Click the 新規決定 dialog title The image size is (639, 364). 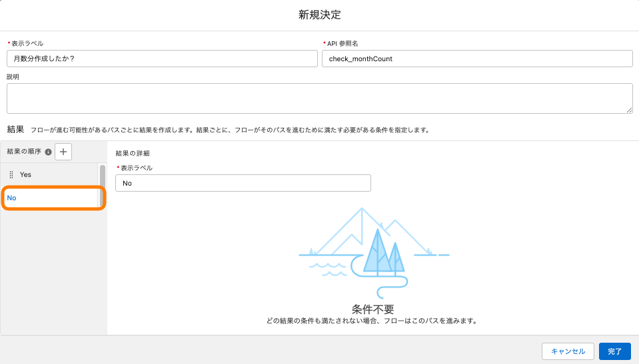pos(320,15)
